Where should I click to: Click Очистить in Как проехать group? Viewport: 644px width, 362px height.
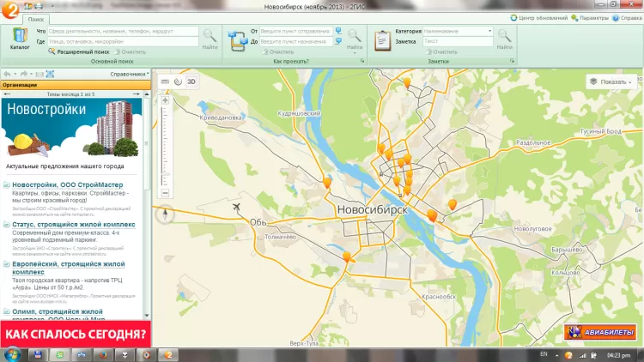coord(278,52)
